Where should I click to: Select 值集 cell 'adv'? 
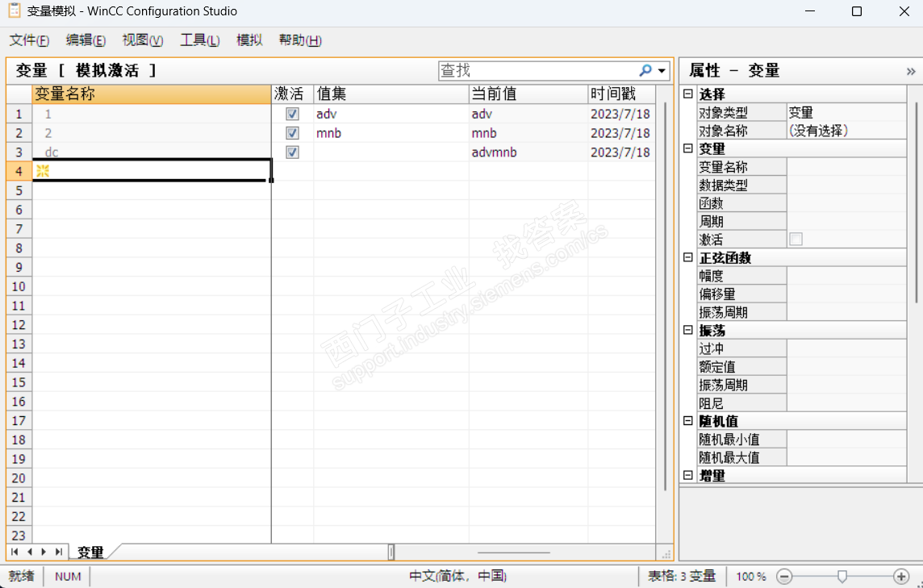tap(391, 114)
